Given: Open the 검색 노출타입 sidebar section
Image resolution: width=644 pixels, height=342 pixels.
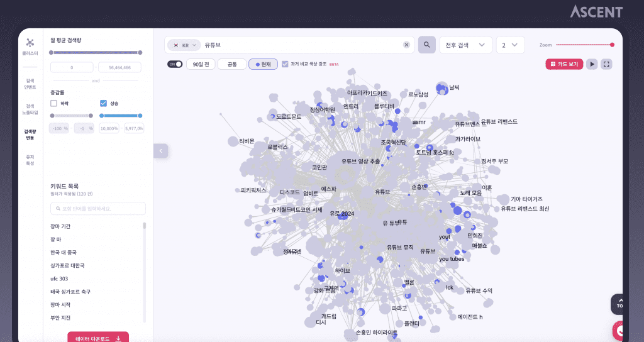Looking at the screenshot, I should (x=30, y=109).
